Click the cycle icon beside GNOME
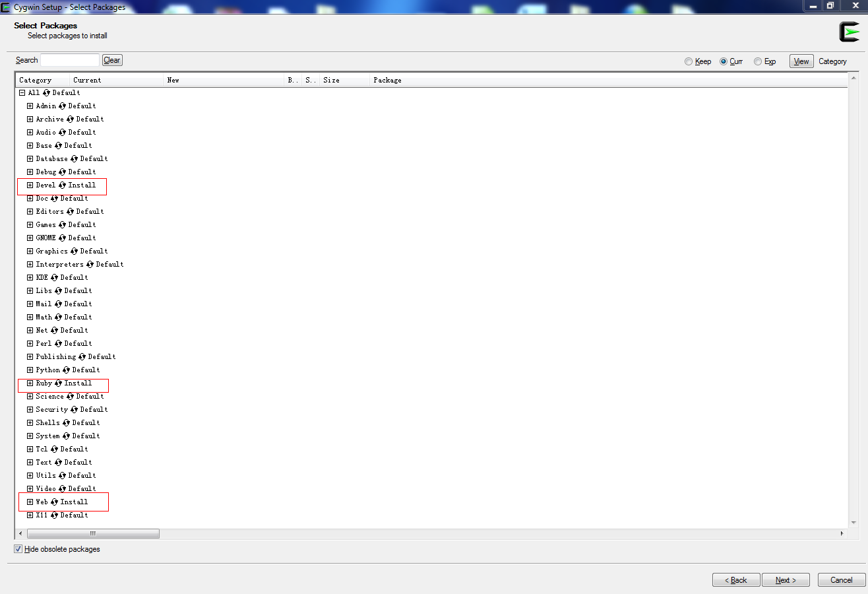The width and height of the screenshot is (868, 594). (62, 238)
